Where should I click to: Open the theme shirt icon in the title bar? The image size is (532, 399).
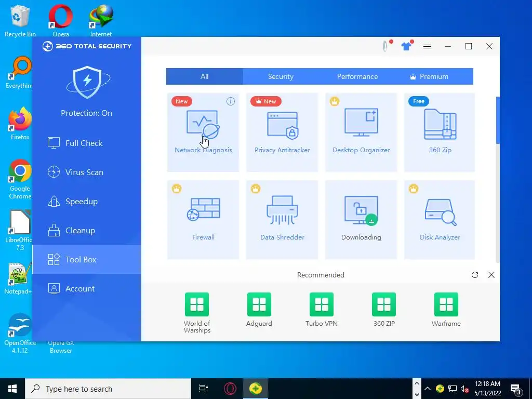click(x=406, y=46)
